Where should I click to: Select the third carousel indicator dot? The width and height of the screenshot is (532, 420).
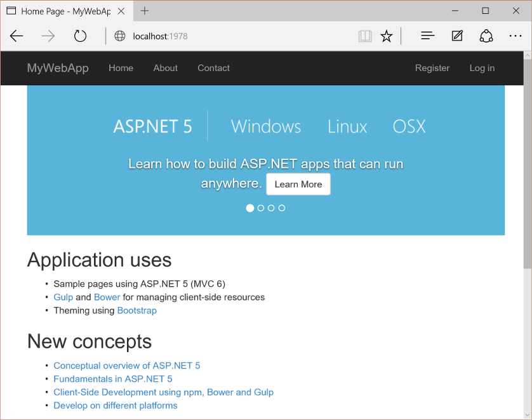tap(271, 208)
